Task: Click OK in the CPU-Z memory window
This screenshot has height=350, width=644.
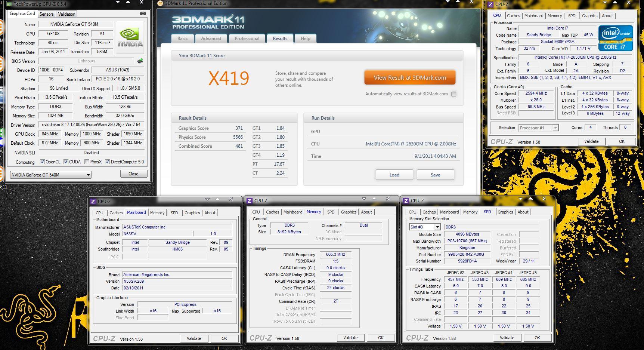Action: point(381,338)
